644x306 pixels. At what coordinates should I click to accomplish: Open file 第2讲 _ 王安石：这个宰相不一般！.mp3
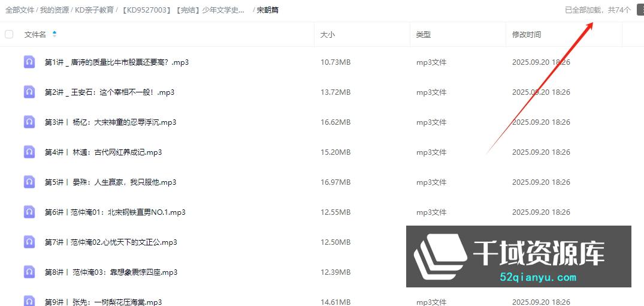click(109, 92)
